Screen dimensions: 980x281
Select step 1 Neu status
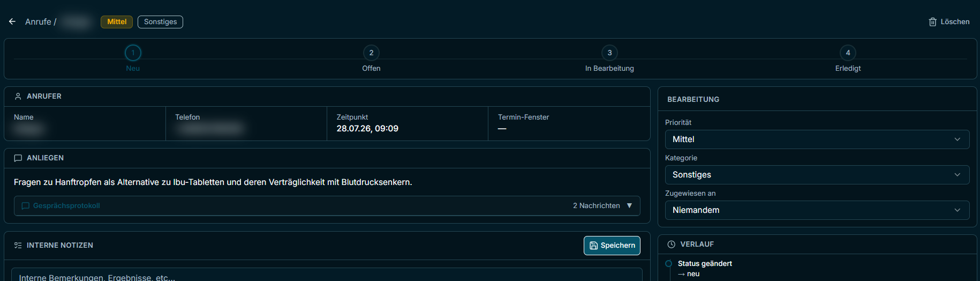point(133,53)
